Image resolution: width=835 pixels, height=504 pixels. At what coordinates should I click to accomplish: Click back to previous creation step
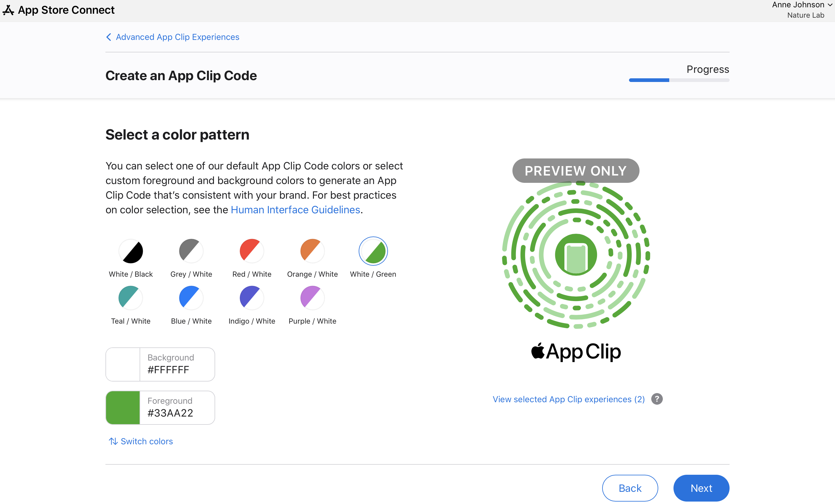pos(630,488)
